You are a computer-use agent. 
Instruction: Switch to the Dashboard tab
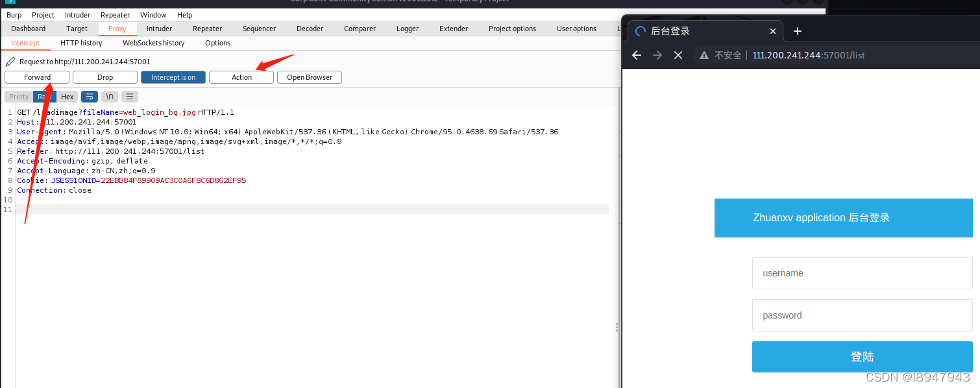coord(29,29)
